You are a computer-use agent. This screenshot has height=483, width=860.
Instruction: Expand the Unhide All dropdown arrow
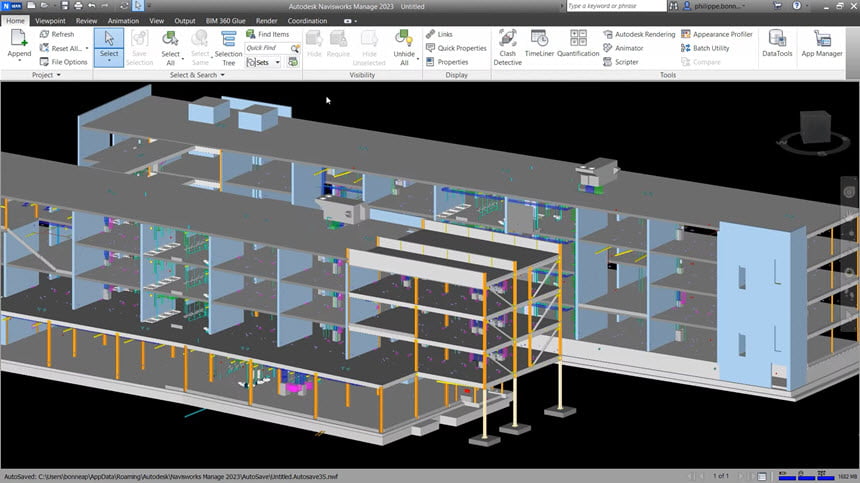coord(418,58)
